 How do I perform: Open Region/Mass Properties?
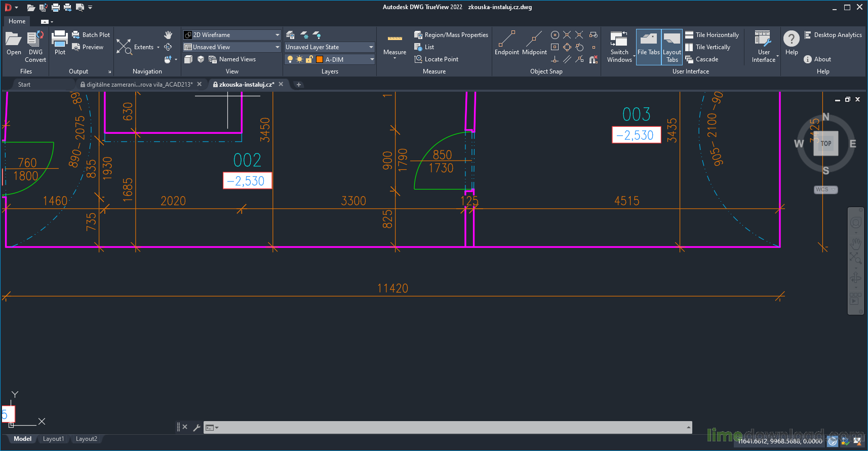451,35
